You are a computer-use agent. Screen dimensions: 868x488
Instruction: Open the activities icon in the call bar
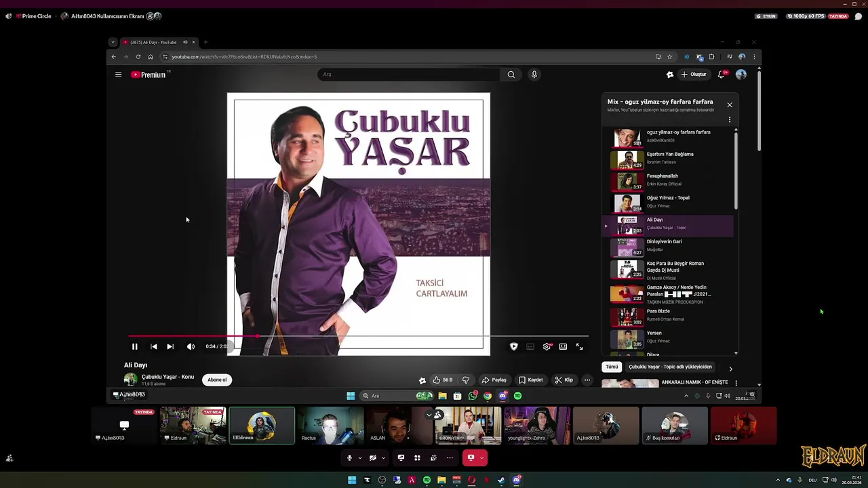point(417,458)
